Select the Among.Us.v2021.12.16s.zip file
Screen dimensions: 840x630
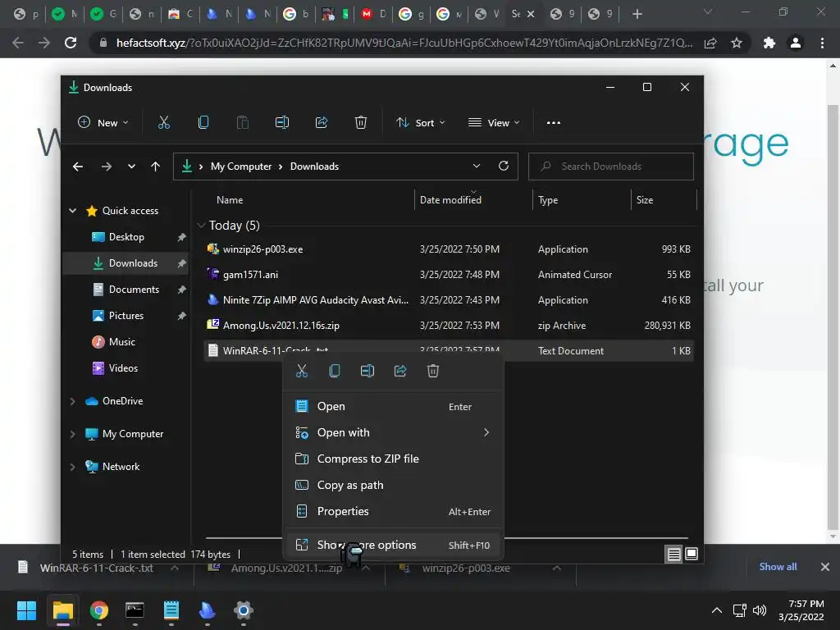pyautogui.click(x=449, y=326)
